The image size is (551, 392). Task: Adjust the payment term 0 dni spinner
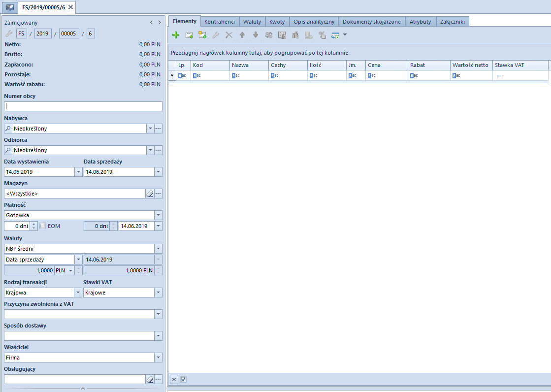point(34,226)
